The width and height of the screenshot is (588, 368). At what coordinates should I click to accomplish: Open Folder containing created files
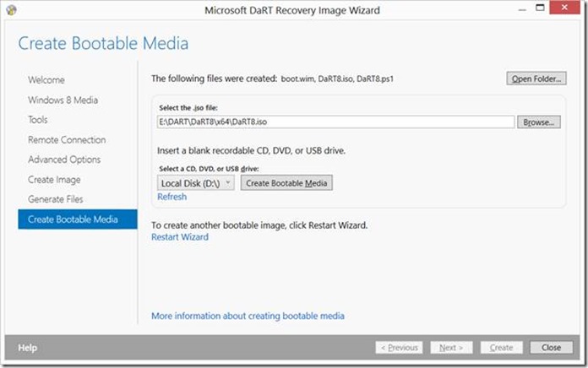point(536,78)
